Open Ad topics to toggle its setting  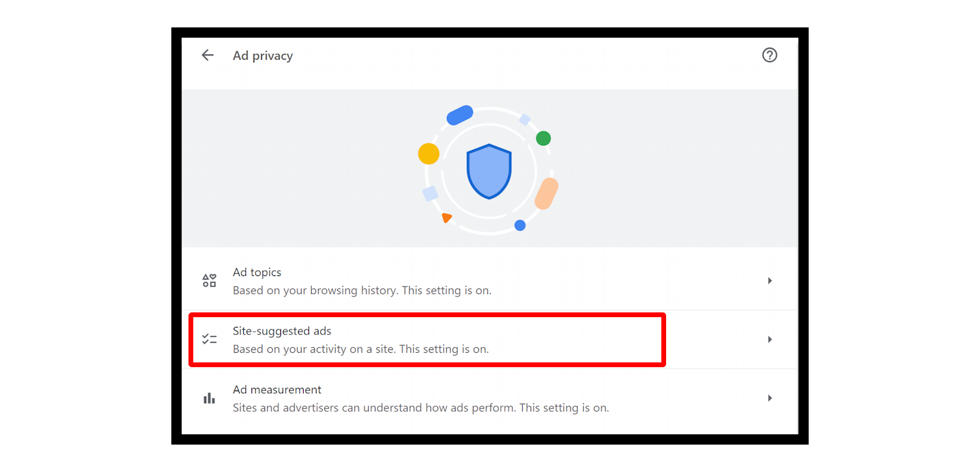click(x=480, y=280)
